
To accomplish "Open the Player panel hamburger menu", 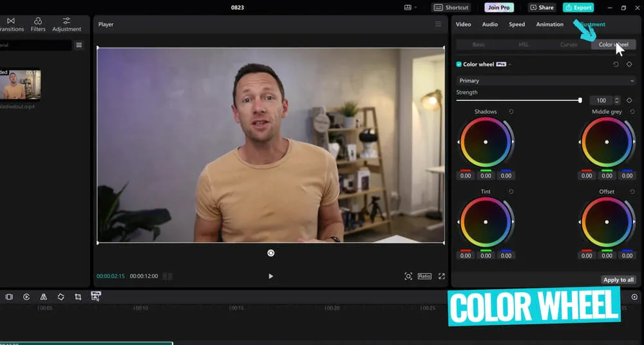I will (438, 24).
